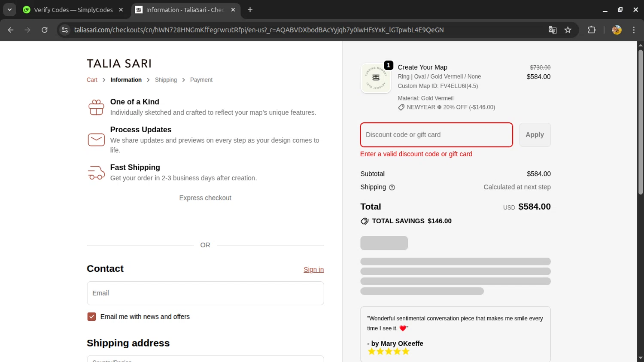The image size is (644, 362).
Task: Click the Sign in link
Action: [x=313, y=270]
